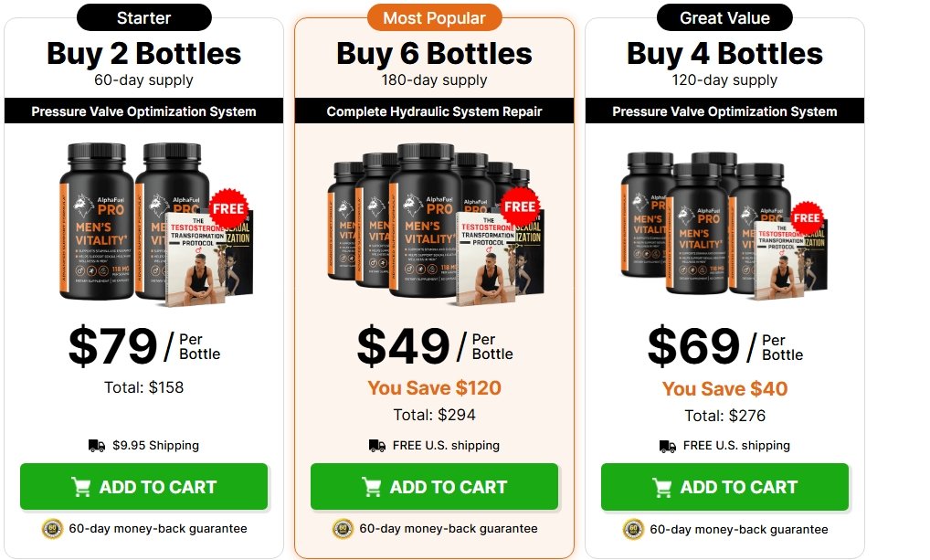The width and height of the screenshot is (930, 560).
Task: Click the gold guarantee seal under the Great Value package
Action: point(633,529)
